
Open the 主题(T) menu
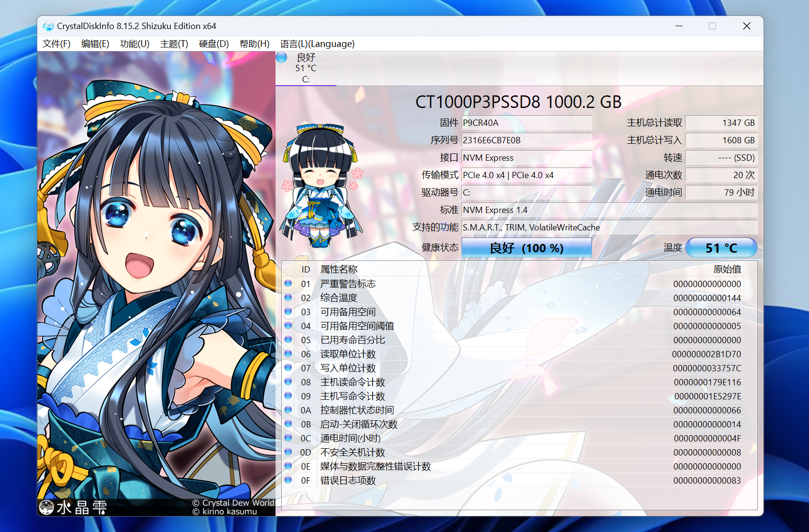[x=174, y=44]
